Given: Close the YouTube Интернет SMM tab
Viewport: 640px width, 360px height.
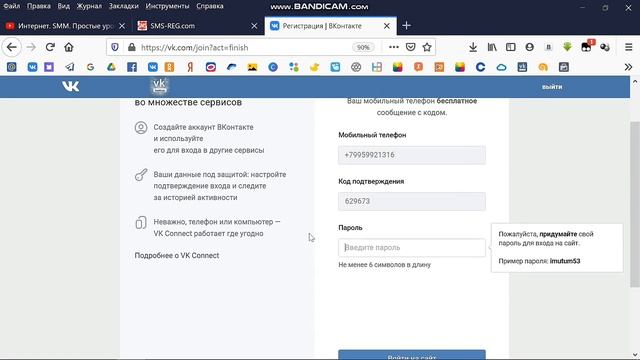Looking at the screenshot, I should pyautogui.click(x=122, y=26).
